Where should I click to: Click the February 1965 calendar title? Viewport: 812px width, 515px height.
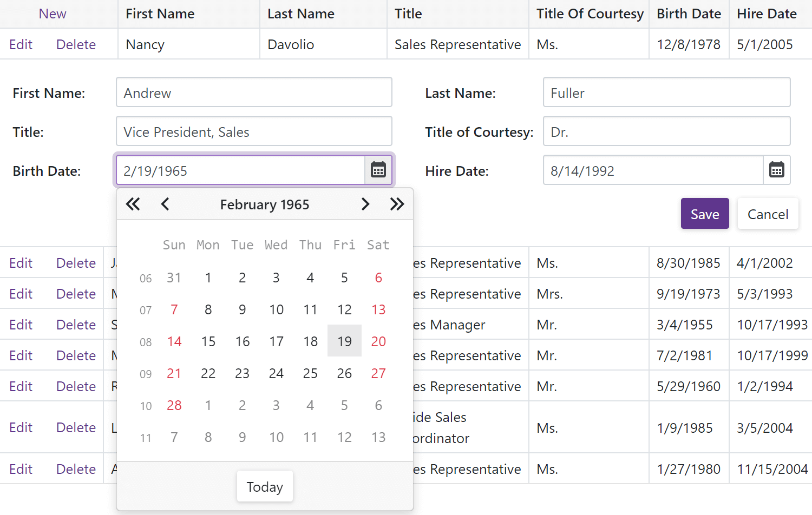coord(265,204)
